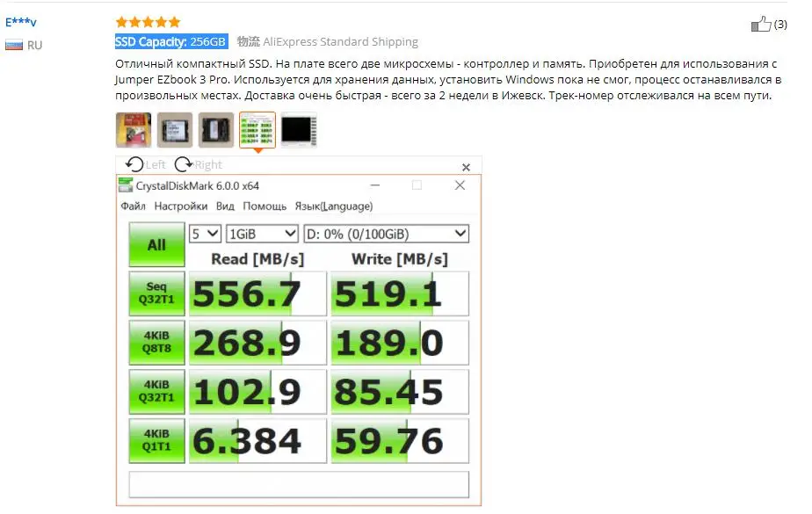Click the Russian flag icon
The height and width of the screenshot is (514, 812).
click(x=14, y=45)
